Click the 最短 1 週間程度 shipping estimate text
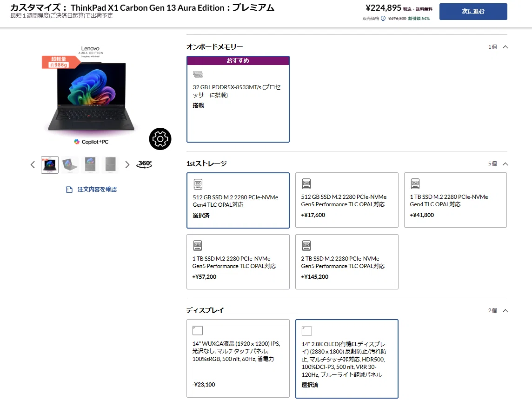This screenshot has width=532, height=400. (x=61, y=16)
